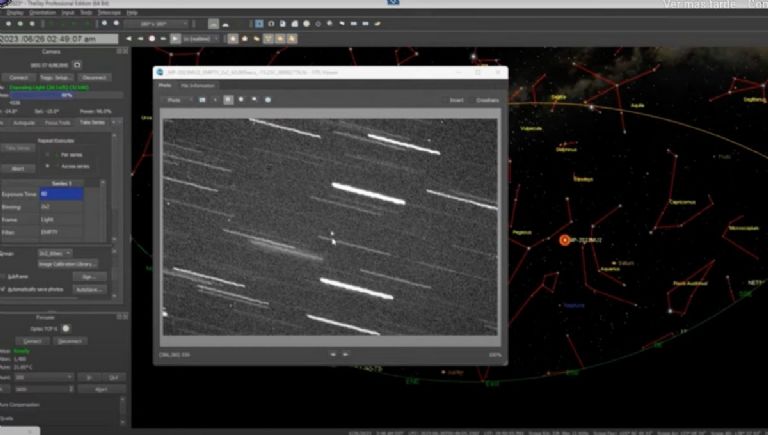Open the field of view dropdown in toolbar

(x=154, y=22)
